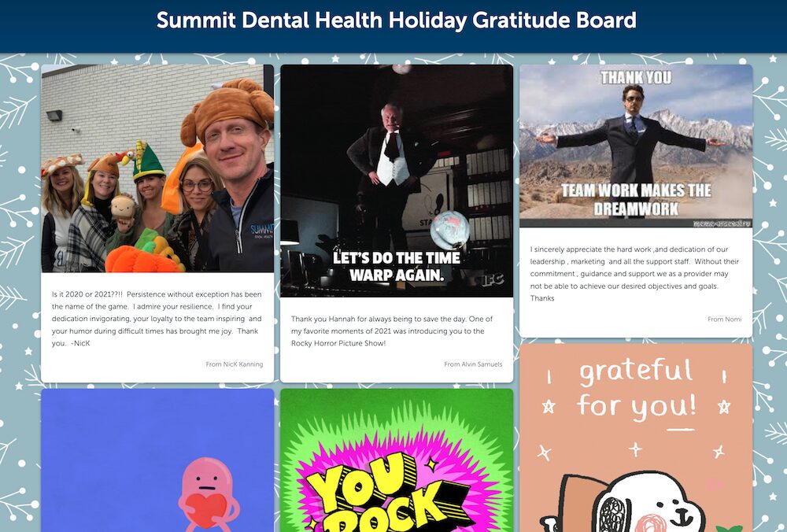Click the red heart held by bean

pos(205,509)
